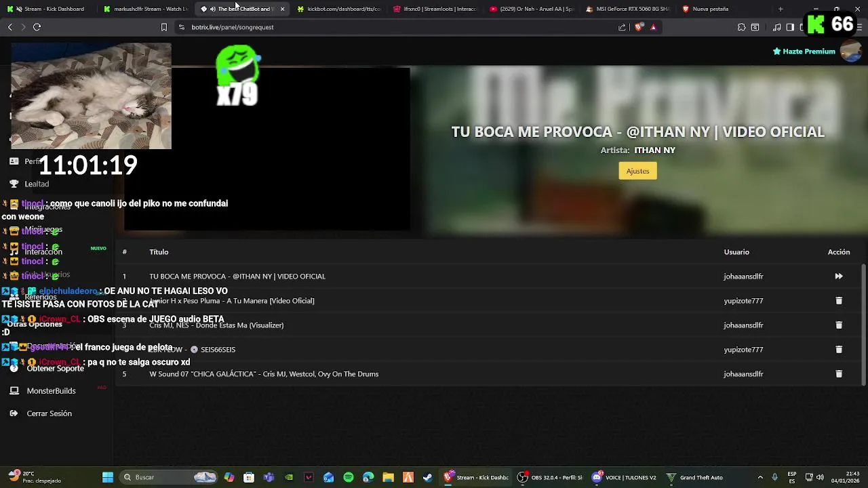Open the MonsterBuilds sidebar icon
This screenshot has width=868, height=488.
(14, 391)
